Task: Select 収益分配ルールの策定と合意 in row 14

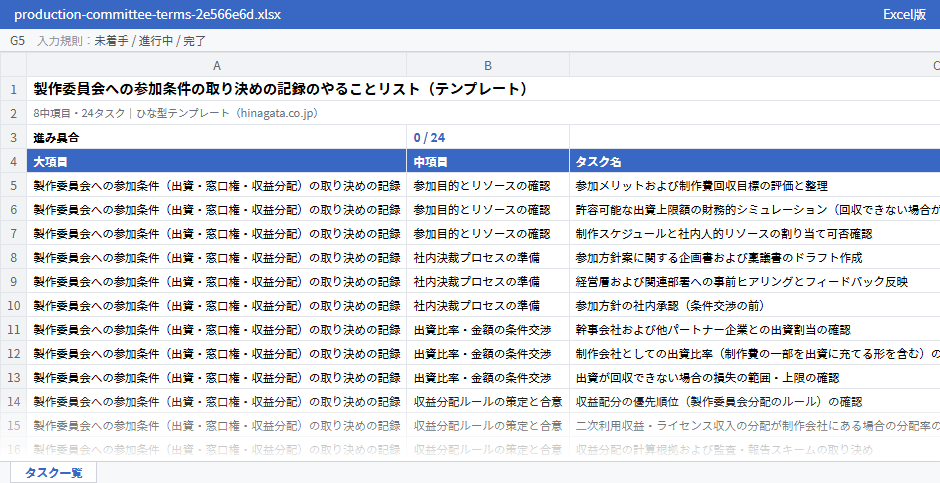Action: (x=488, y=402)
